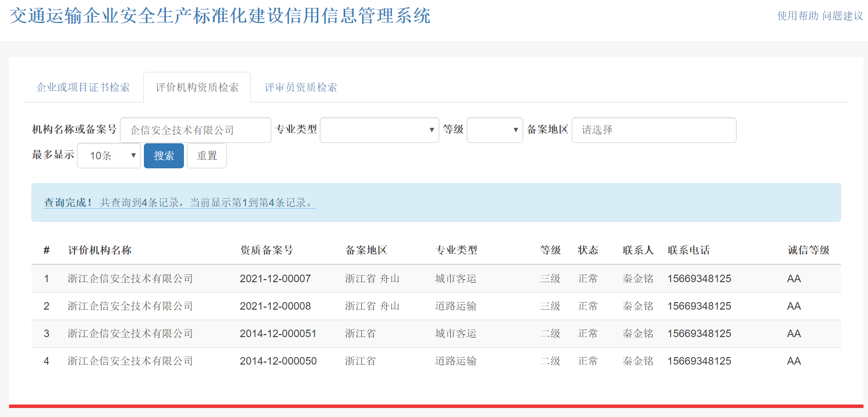
Task: Open the 企业或项目证书检索 tab
Action: pyautogui.click(x=83, y=87)
